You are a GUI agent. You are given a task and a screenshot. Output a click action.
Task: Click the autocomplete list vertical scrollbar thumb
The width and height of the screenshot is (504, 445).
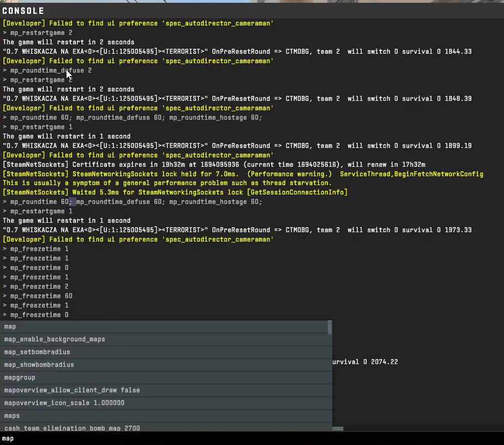(x=330, y=327)
